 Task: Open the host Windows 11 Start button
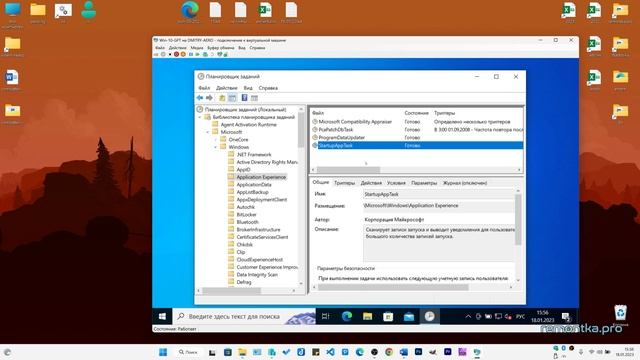tap(163, 352)
